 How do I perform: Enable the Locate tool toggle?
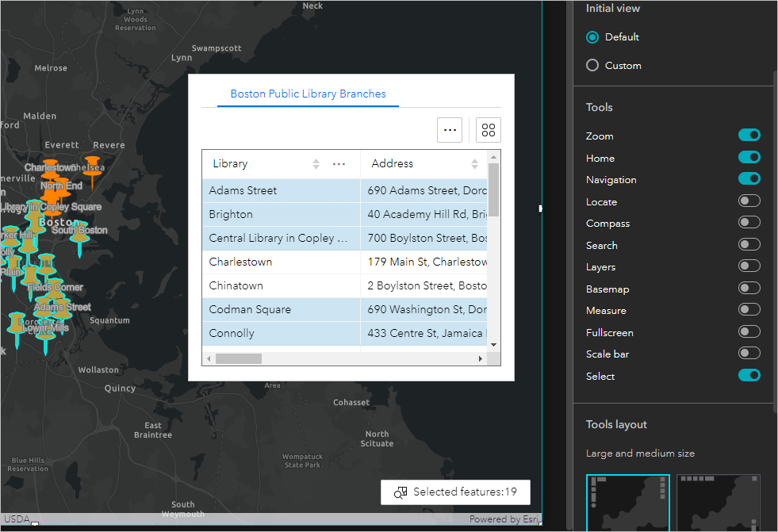749,201
